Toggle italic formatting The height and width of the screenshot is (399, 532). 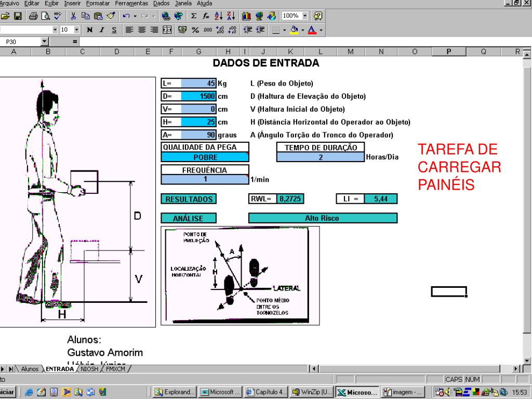click(x=102, y=30)
